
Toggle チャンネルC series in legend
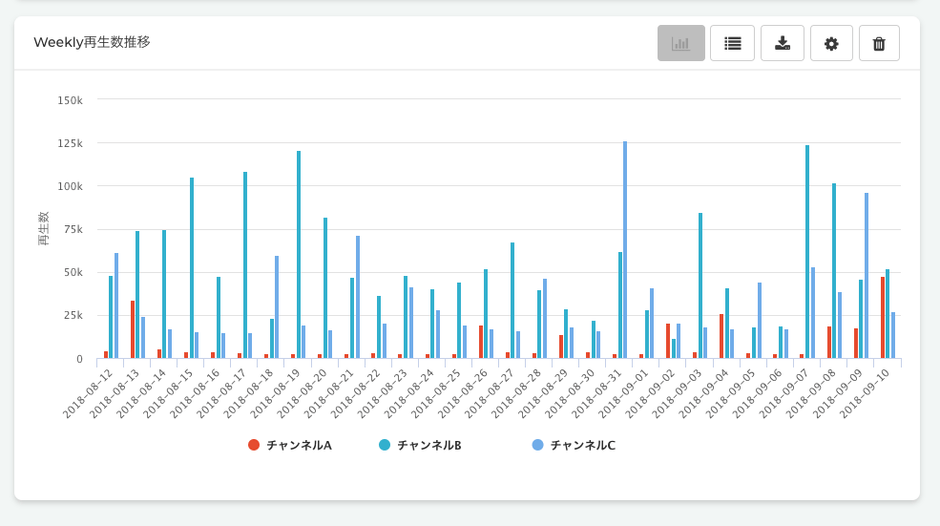coord(582,445)
